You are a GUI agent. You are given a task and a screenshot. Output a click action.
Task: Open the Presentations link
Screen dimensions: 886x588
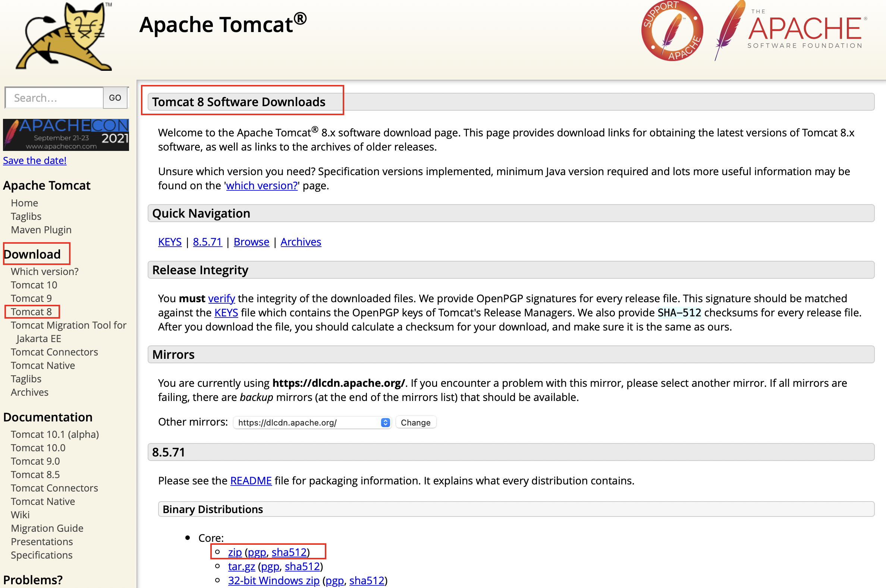(42, 542)
